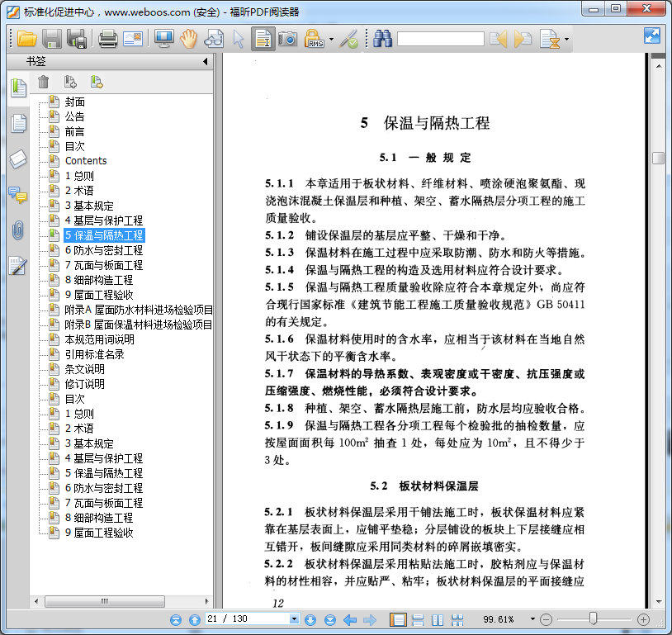The image size is (672, 635).
Task: Open bookmark 附录A 屋面防水材料进场检验项目
Action: pyautogui.click(x=139, y=310)
